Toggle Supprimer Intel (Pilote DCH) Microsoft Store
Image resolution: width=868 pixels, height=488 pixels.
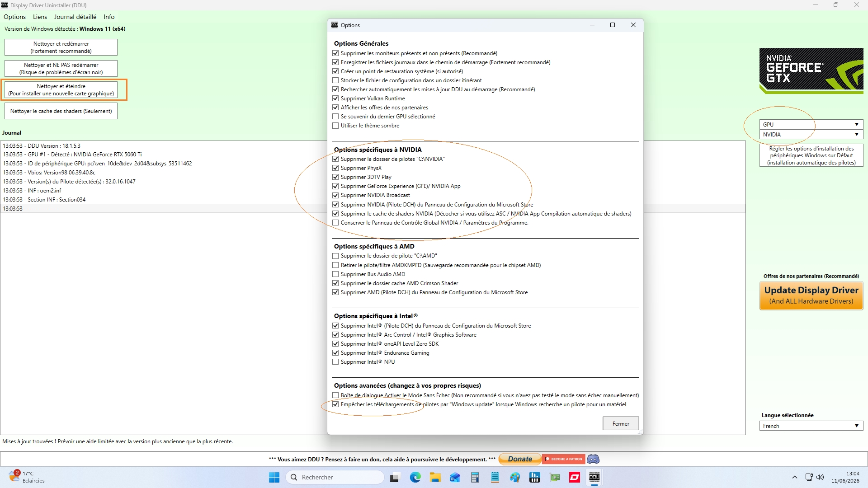(335, 326)
